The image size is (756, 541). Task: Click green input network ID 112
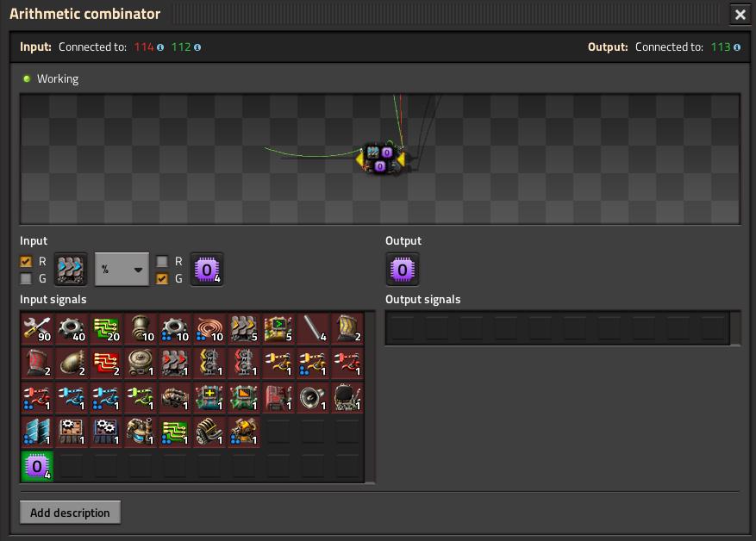coord(181,47)
